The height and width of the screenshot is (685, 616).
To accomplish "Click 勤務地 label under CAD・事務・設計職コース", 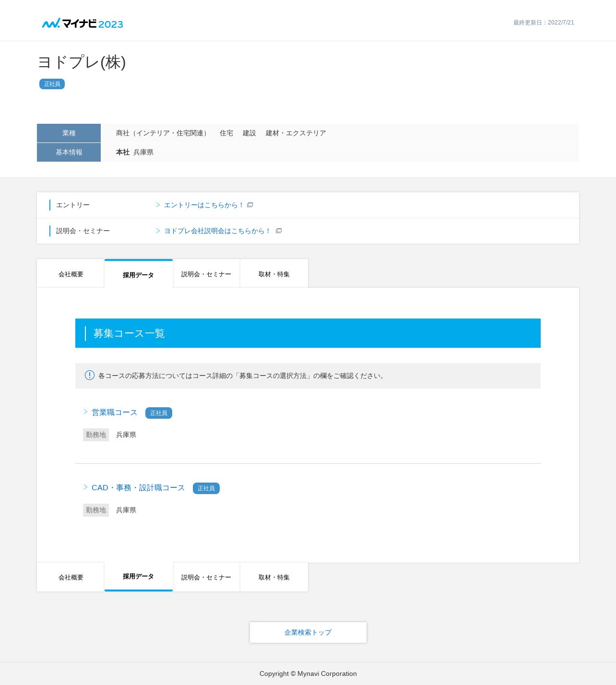I will (x=96, y=510).
